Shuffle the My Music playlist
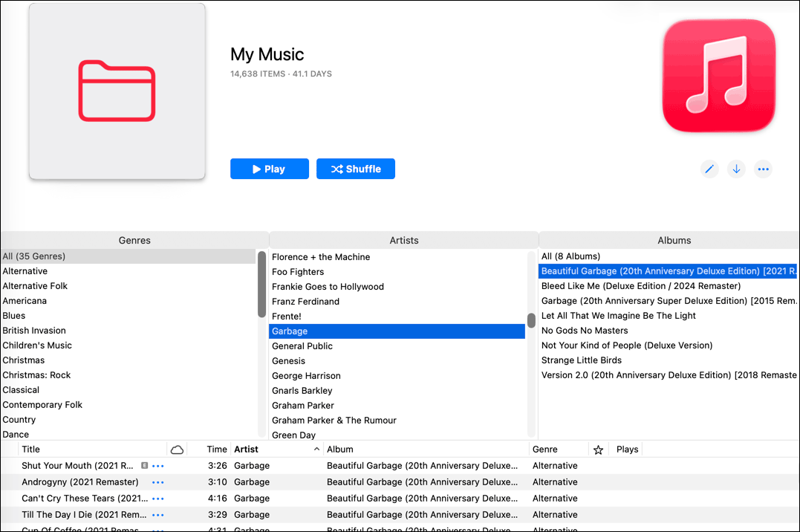This screenshot has height=532, width=800. pos(355,169)
